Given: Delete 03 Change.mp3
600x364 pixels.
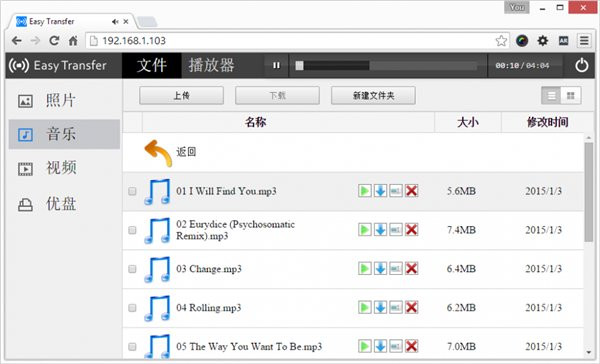Looking at the screenshot, I should 411,268.
